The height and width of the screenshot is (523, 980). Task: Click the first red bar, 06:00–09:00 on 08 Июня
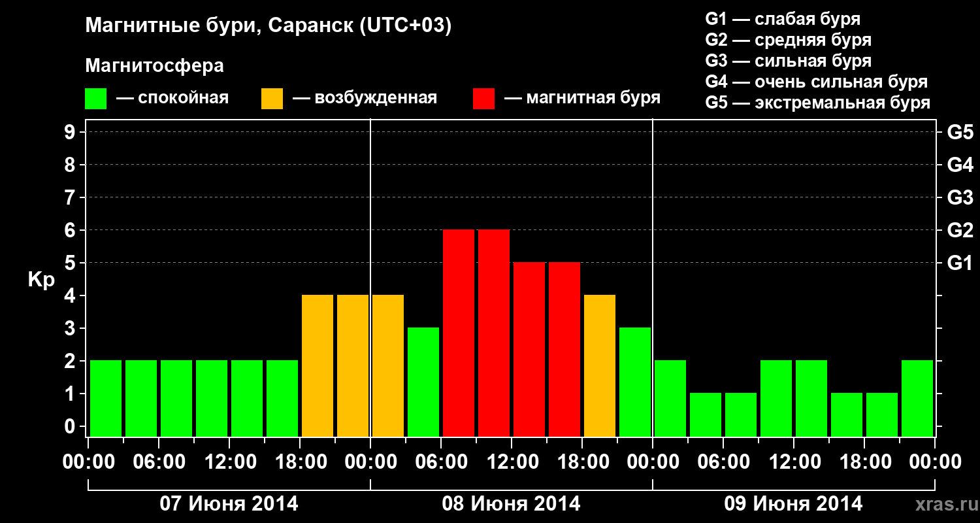point(459,333)
